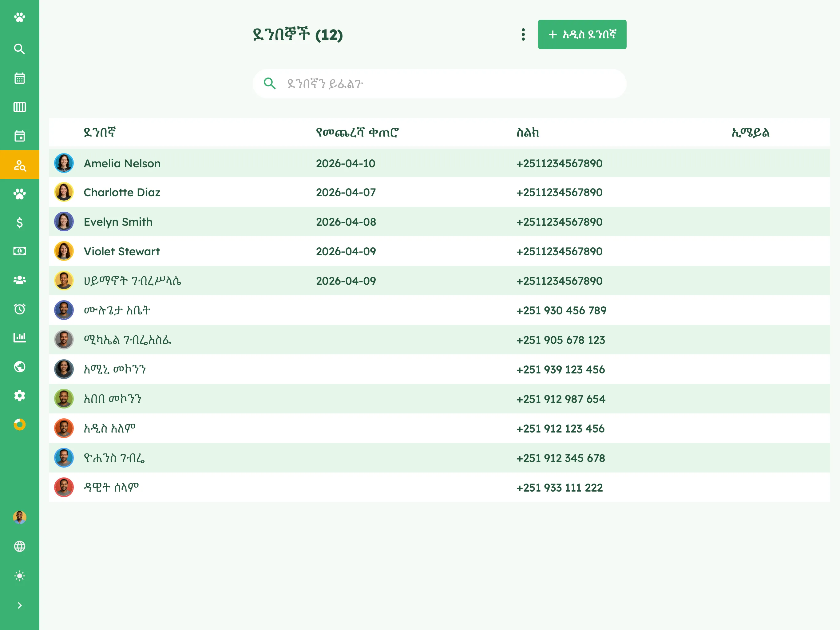Select the dollar sign finance icon
Screen dimensions: 840x630
pyautogui.click(x=19, y=222)
